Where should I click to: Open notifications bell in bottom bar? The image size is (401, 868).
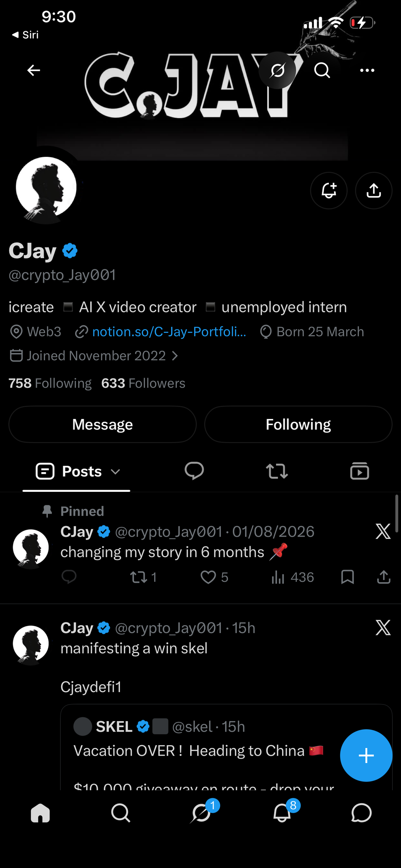(x=281, y=813)
